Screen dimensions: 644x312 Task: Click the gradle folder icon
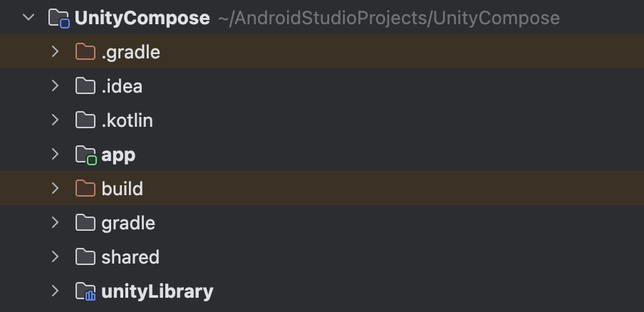pos(85,223)
